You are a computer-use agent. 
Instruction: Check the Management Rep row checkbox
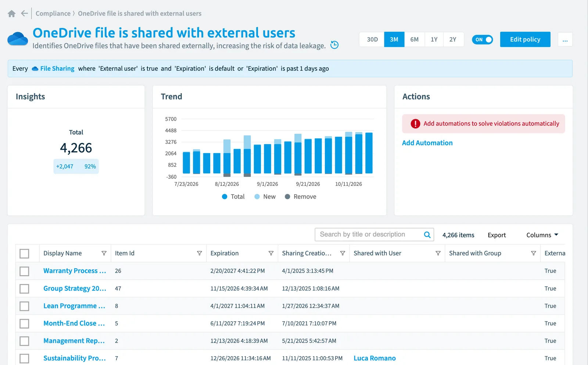pyautogui.click(x=24, y=341)
